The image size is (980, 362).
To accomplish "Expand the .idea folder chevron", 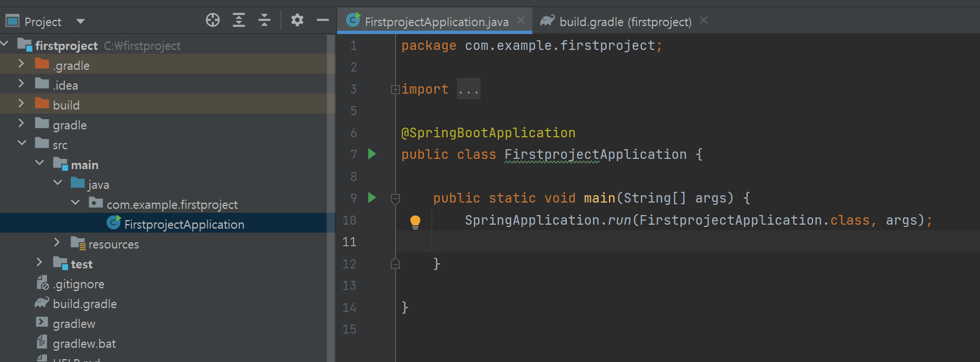I will [21, 83].
